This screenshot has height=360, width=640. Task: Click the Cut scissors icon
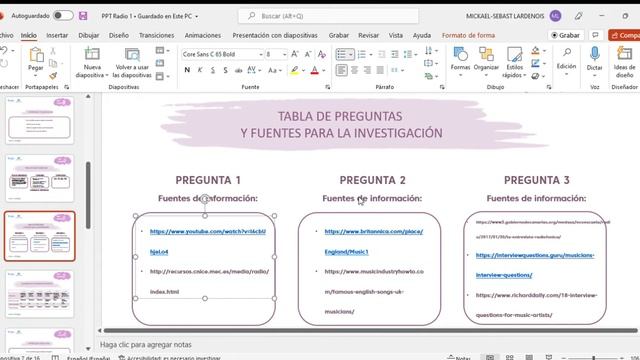[53, 51]
